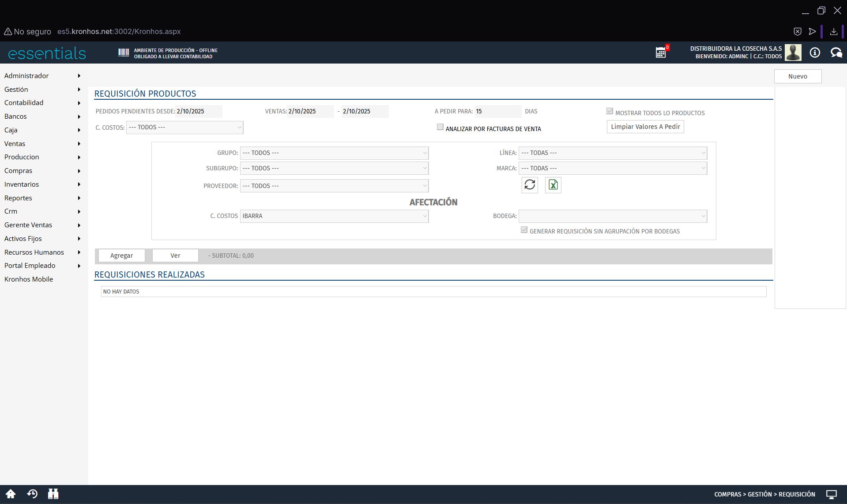Screen dimensions: 847x504
Task: Expand the Proveedor dropdown list
Action: pos(334,186)
